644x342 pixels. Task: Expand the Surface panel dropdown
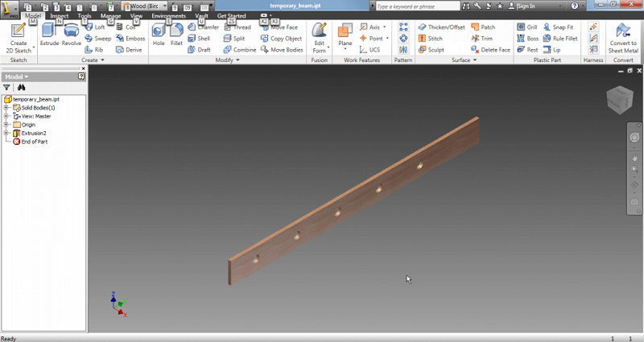tap(464, 60)
